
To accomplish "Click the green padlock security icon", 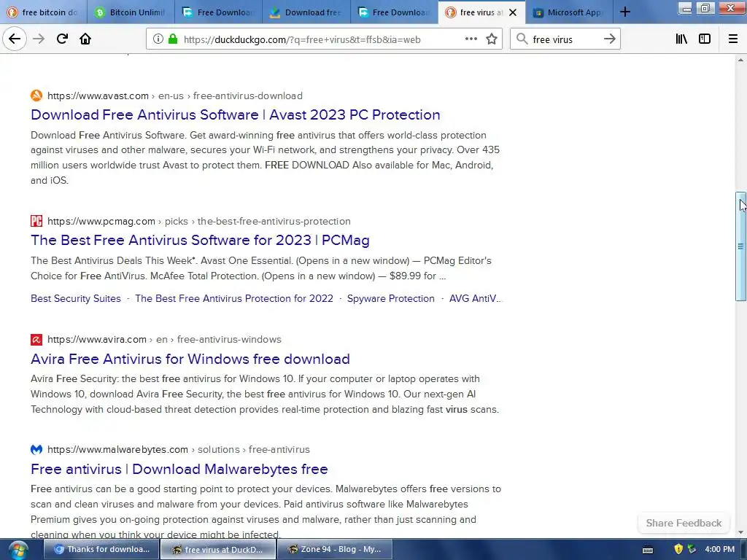I will [174, 39].
